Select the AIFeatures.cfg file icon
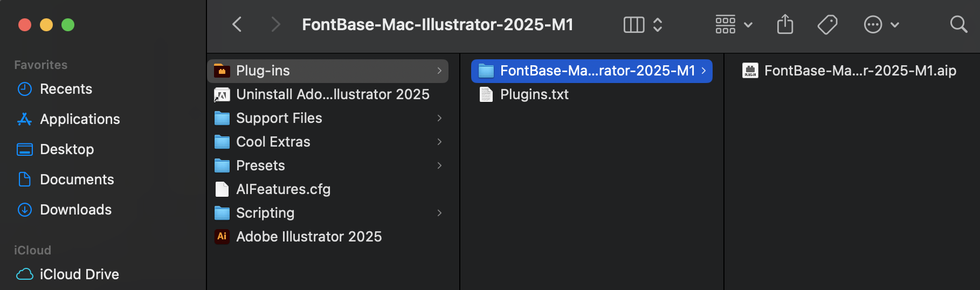 coord(222,189)
